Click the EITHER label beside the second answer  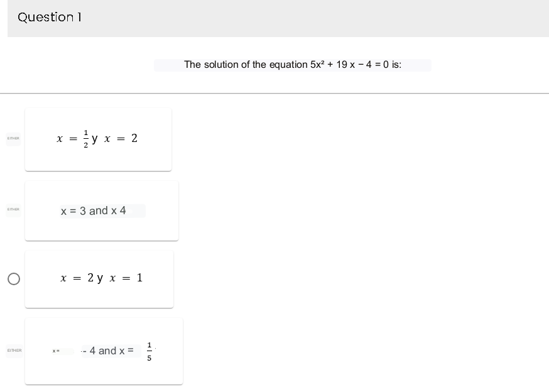[13, 210]
